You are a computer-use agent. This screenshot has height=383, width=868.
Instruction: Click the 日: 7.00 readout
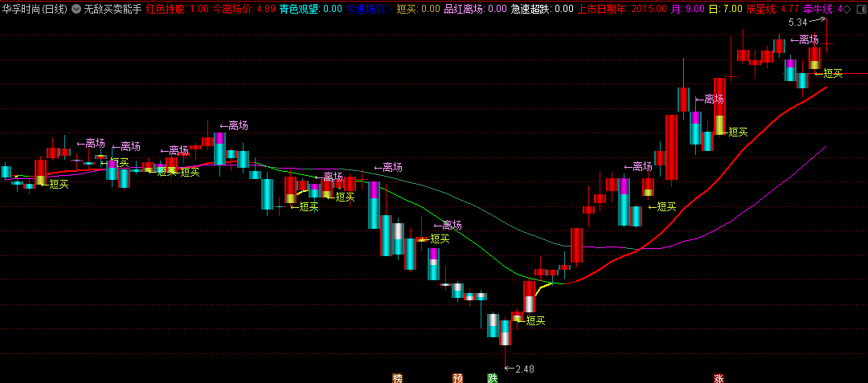(x=726, y=9)
